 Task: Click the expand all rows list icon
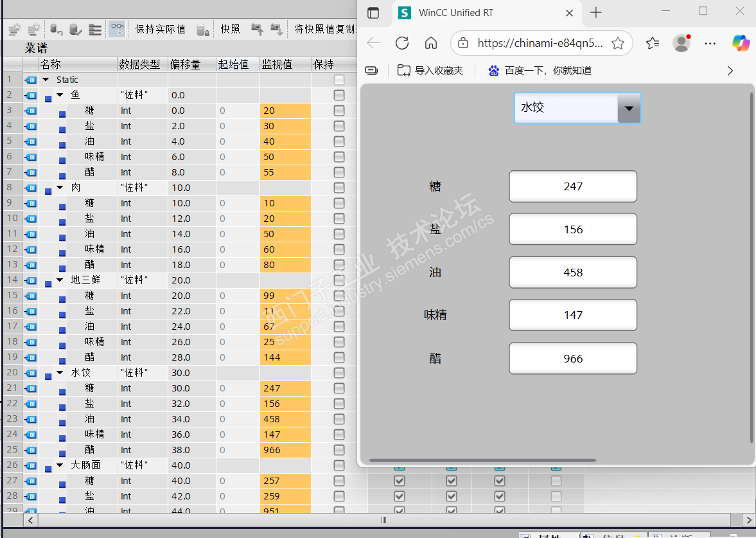(x=95, y=30)
